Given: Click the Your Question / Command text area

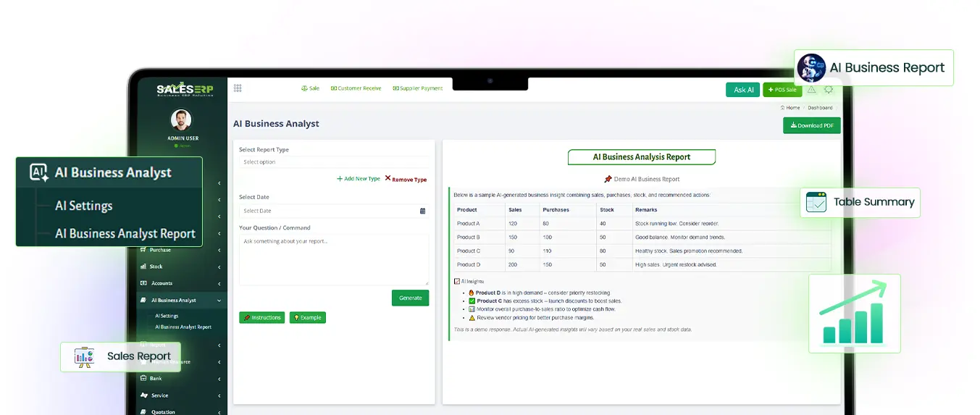Looking at the screenshot, I should (333, 259).
